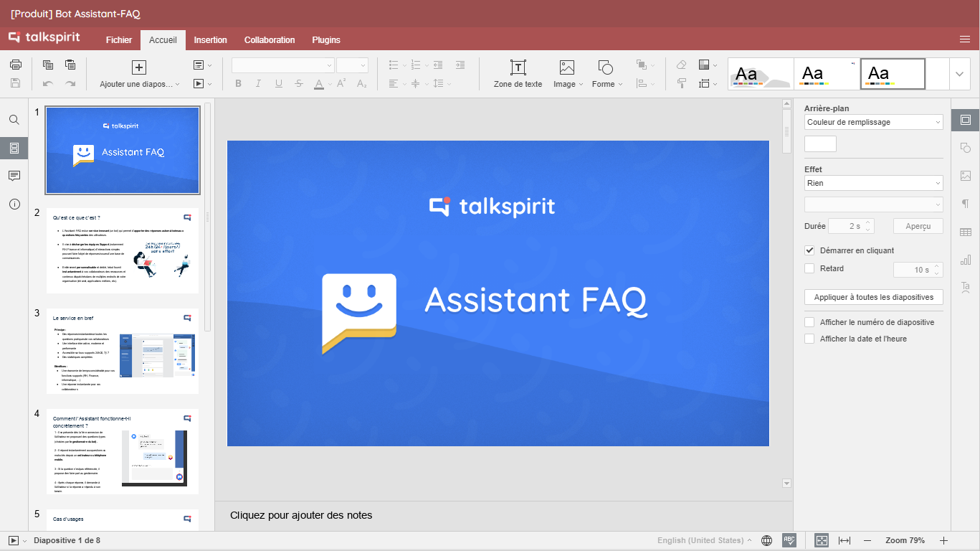Open the Comments panel in the left sidebar
980x551 pixels.
click(14, 176)
